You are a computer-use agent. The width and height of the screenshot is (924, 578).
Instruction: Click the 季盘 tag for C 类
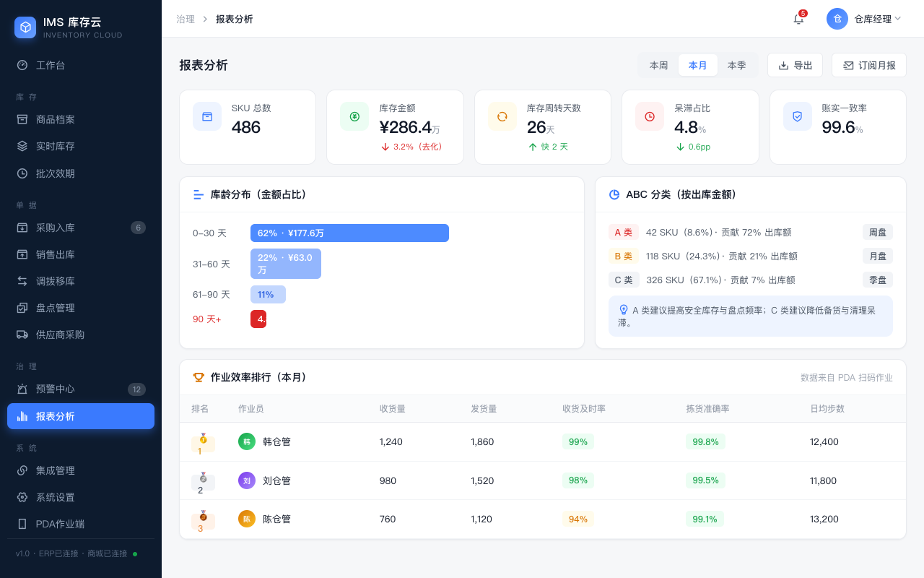(878, 280)
